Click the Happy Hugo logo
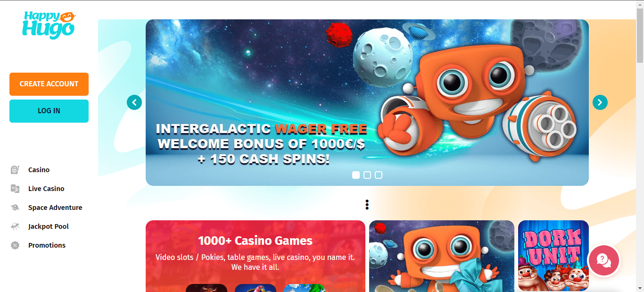644x292 pixels. pyautogui.click(x=49, y=24)
